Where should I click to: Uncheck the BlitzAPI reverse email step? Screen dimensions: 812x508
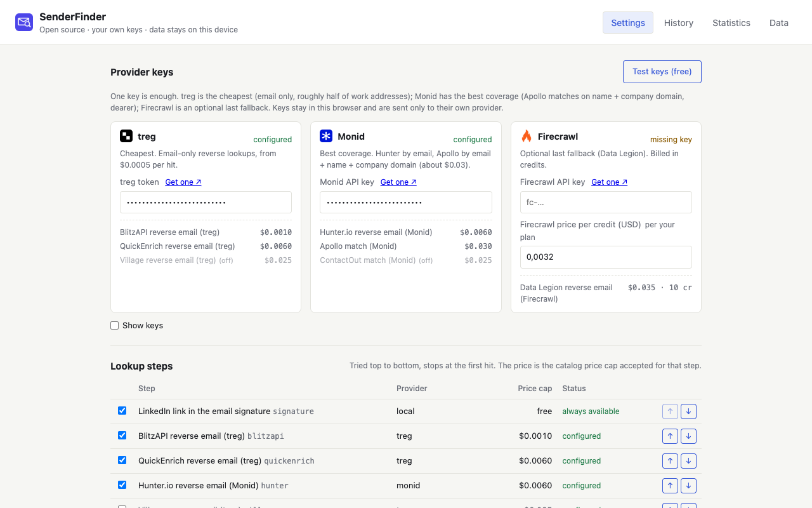tap(122, 436)
